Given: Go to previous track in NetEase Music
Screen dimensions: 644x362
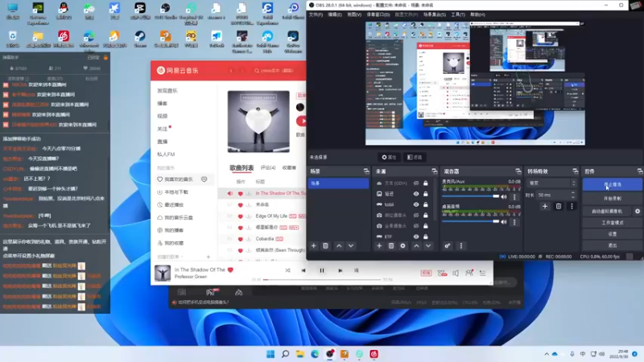Looking at the screenshot, I should pyautogui.click(x=303, y=270).
